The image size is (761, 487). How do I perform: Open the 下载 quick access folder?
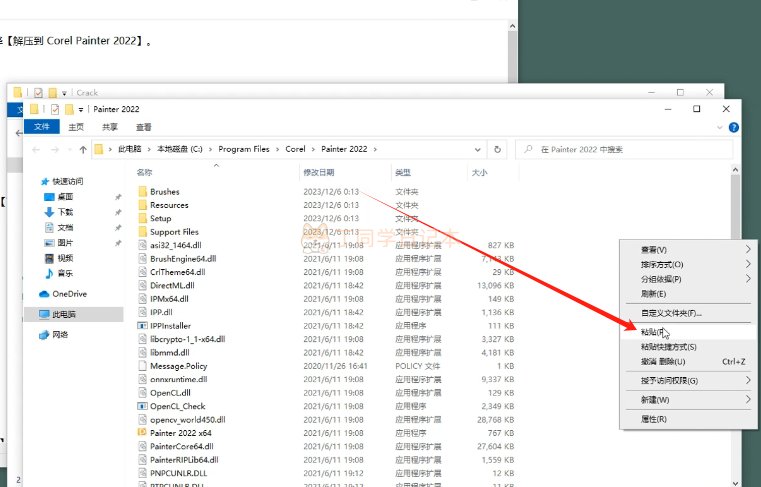(x=65, y=212)
